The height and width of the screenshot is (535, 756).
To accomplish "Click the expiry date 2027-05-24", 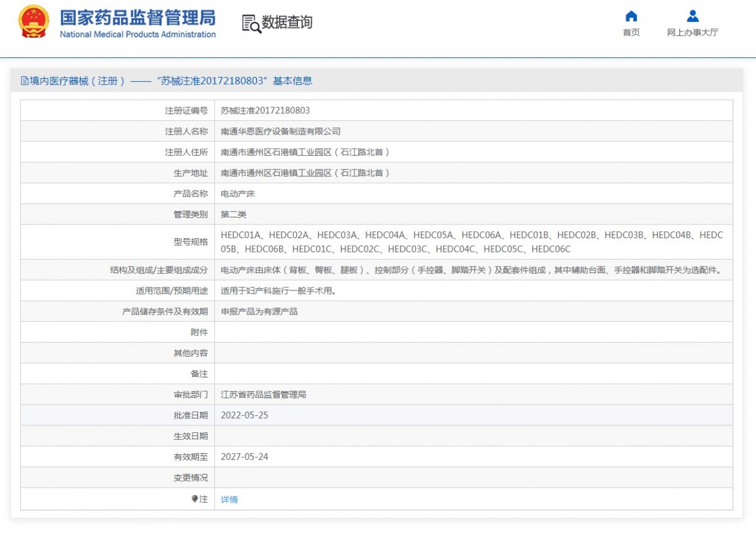I will pos(244,457).
